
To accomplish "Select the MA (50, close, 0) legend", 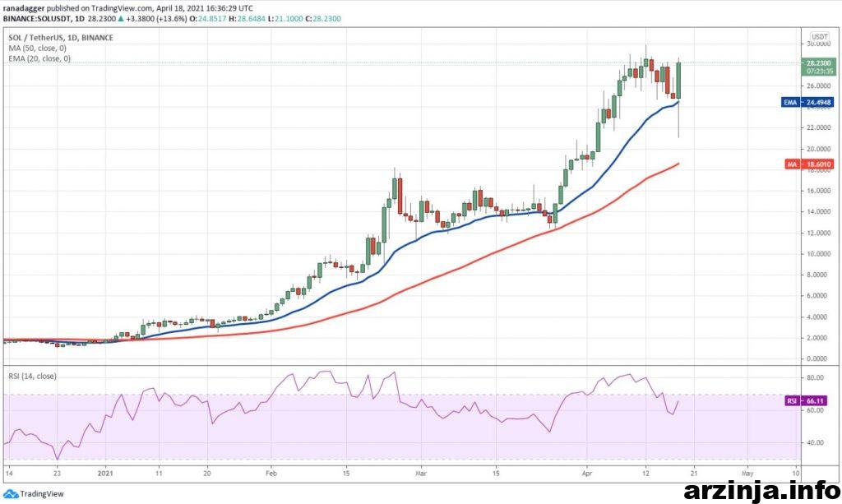I will (37, 48).
